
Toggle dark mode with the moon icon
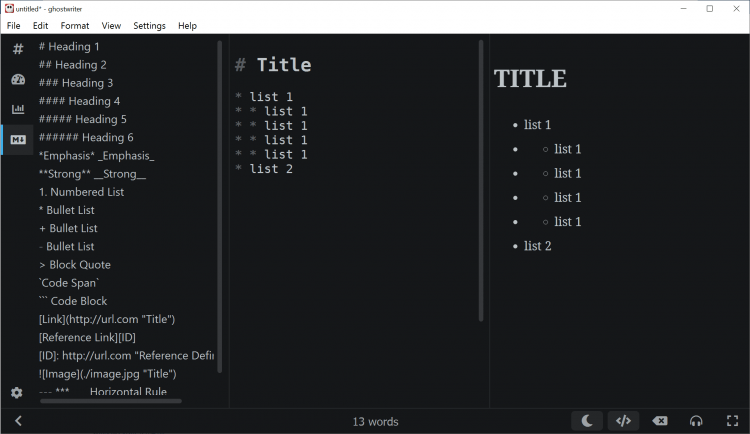(587, 421)
